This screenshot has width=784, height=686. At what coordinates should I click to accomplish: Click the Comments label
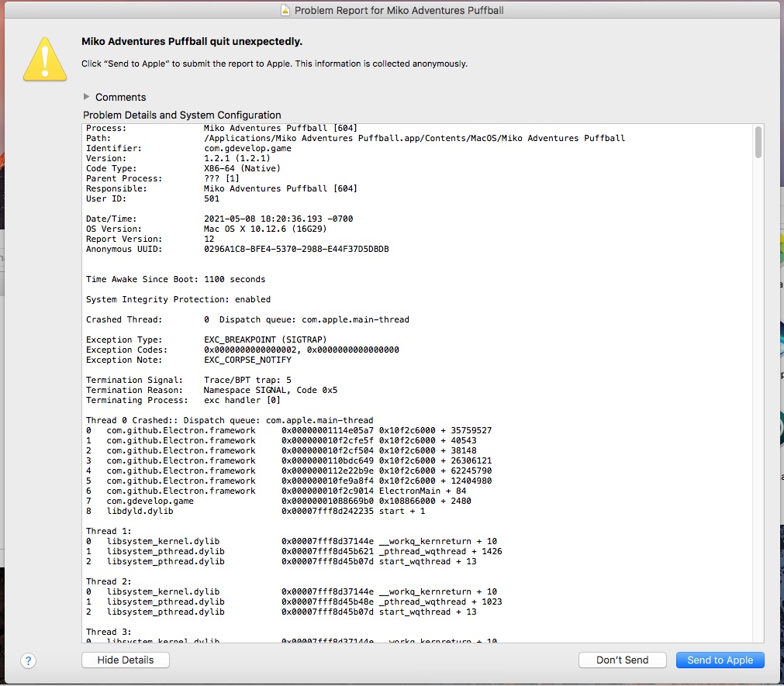click(x=120, y=97)
